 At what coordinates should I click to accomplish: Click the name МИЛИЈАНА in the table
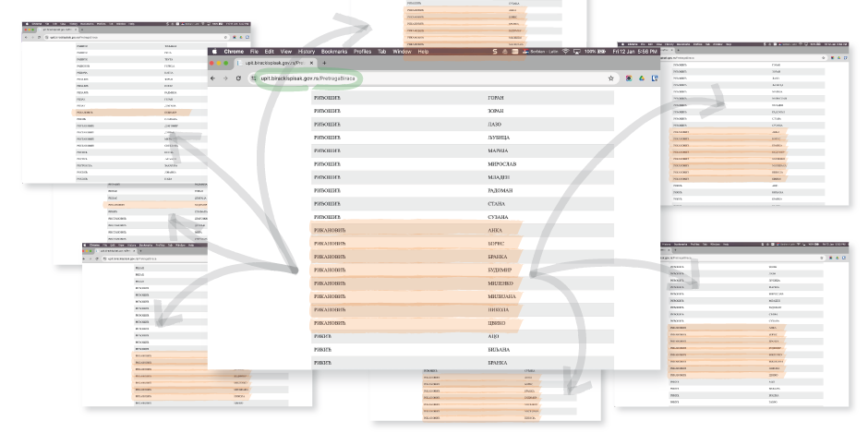[501, 296]
